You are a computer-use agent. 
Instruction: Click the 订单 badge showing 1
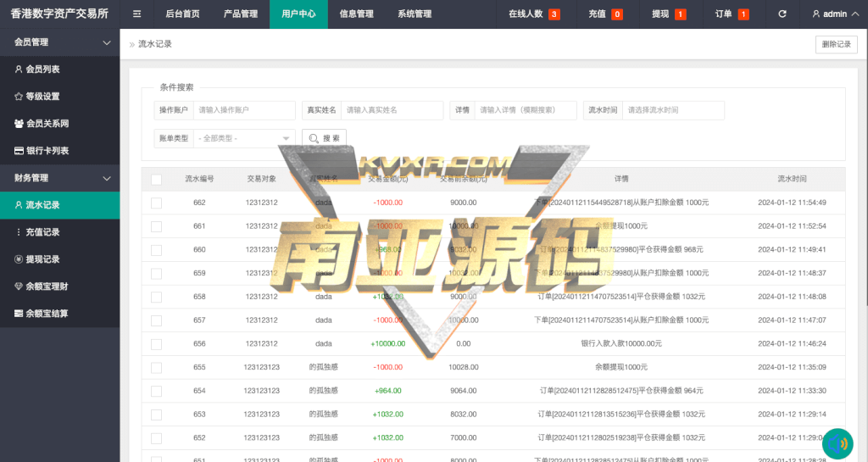743,14
